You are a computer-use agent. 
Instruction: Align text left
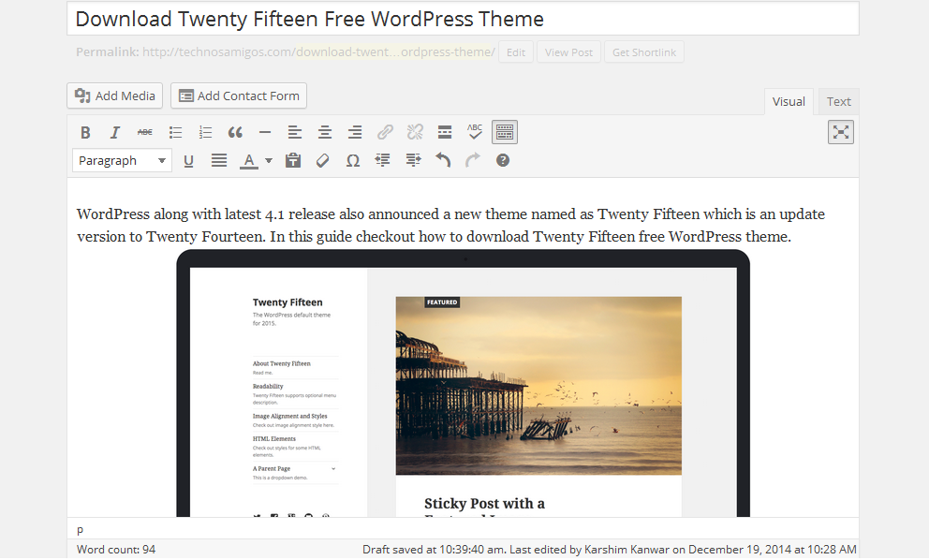pos(295,133)
